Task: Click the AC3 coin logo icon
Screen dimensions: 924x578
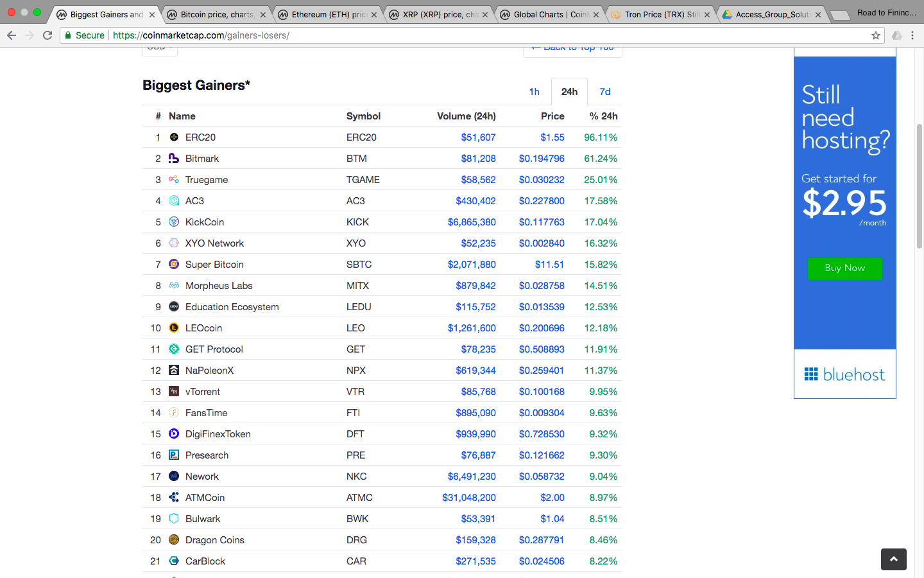Action: pyautogui.click(x=174, y=200)
